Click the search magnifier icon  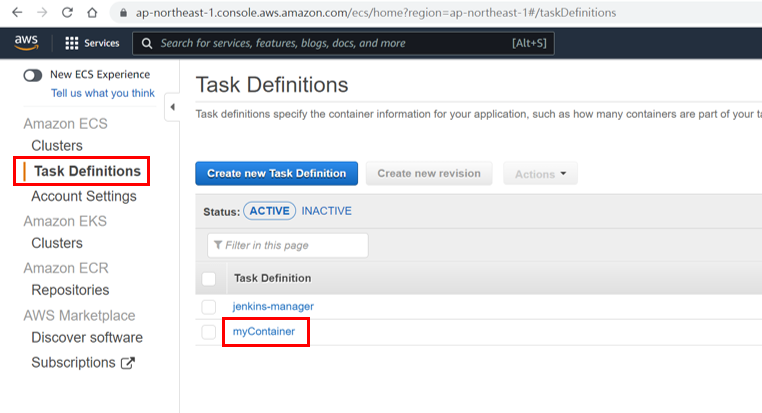coord(147,44)
